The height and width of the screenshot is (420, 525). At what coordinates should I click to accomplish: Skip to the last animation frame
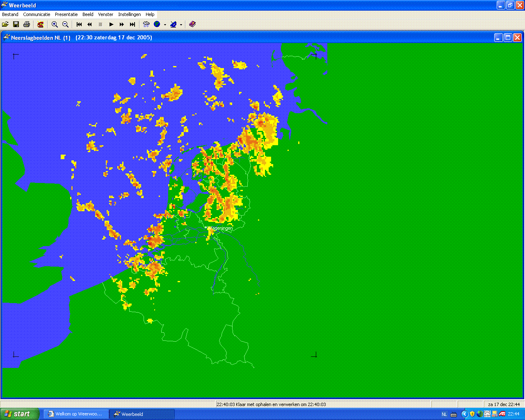pos(132,25)
